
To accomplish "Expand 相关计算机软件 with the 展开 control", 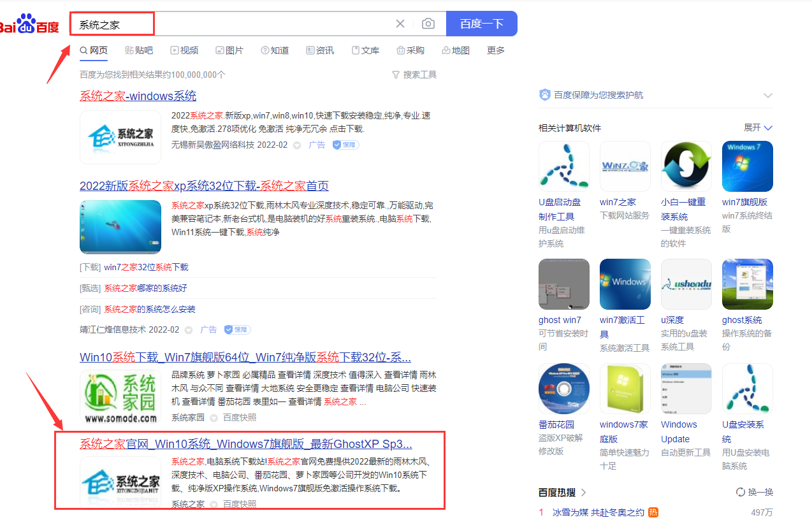I will click(x=757, y=127).
